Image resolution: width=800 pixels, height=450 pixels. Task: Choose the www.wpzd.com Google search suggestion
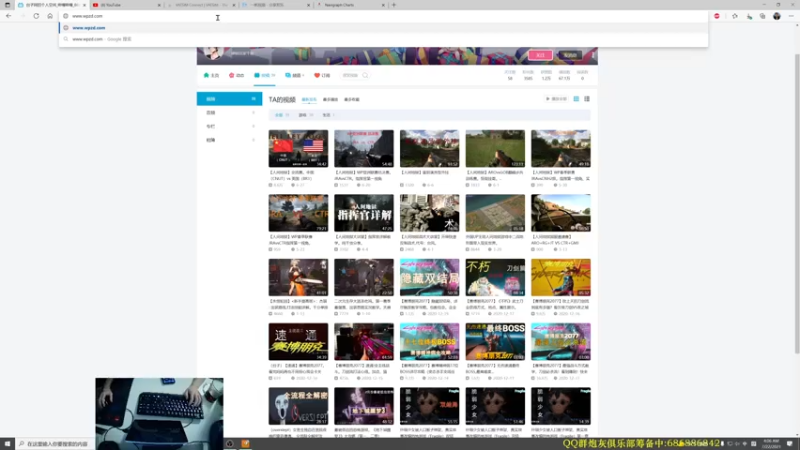click(383, 39)
